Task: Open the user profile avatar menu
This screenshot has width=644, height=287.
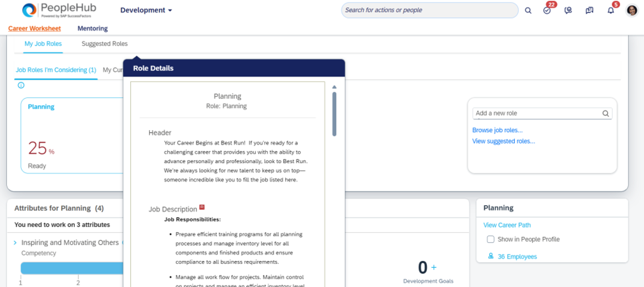Action: (x=632, y=10)
